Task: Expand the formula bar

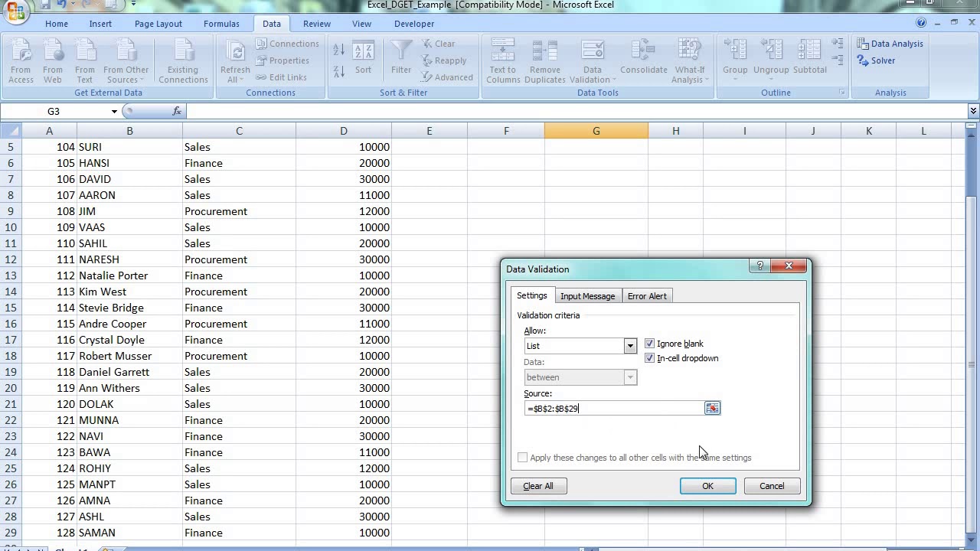Action: [x=973, y=112]
